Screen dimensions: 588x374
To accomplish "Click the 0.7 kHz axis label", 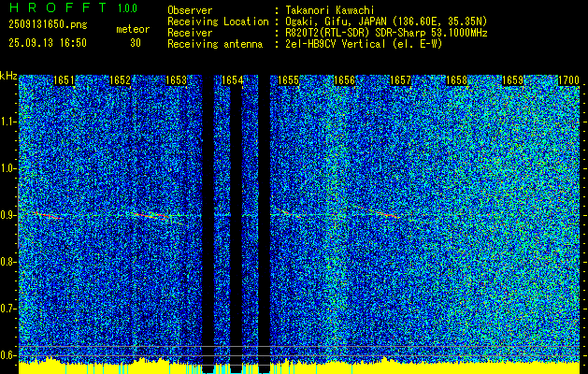I will click(7, 309).
